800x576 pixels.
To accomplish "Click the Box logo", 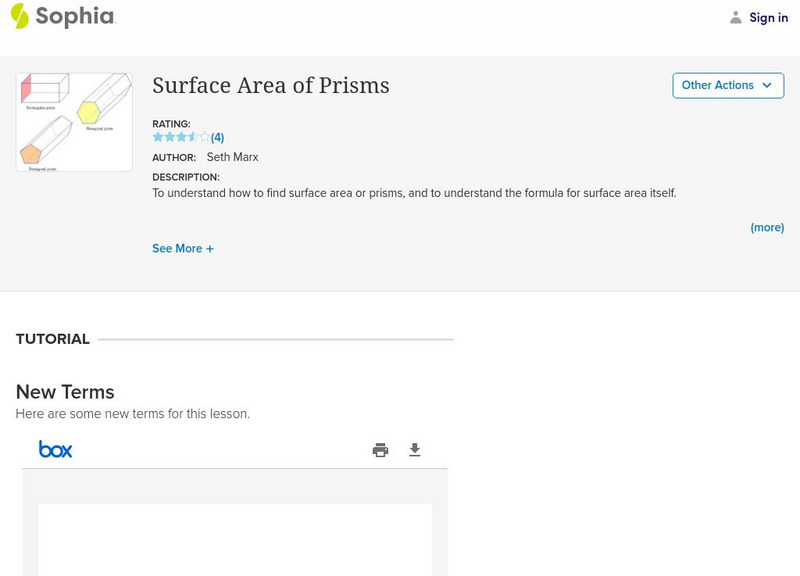I will pos(56,450).
